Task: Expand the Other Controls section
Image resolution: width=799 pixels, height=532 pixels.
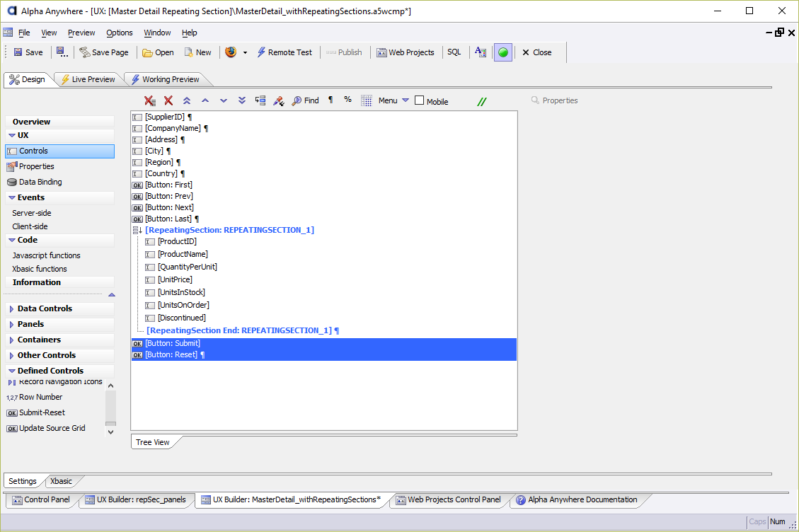Action: pyautogui.click(x=12, y=356)
